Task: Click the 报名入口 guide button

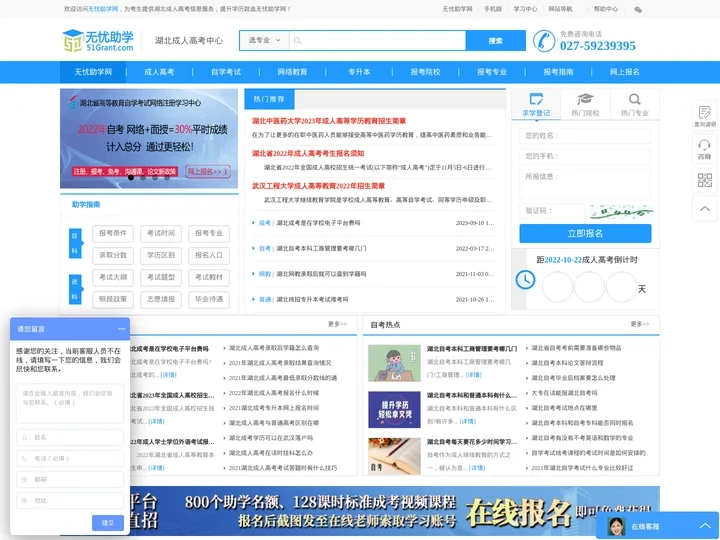Action: [x=209, y=255]
